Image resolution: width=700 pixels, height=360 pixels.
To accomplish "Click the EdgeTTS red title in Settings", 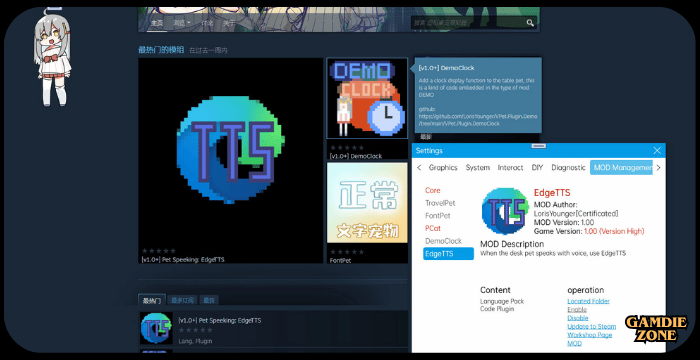I will 552,193.
